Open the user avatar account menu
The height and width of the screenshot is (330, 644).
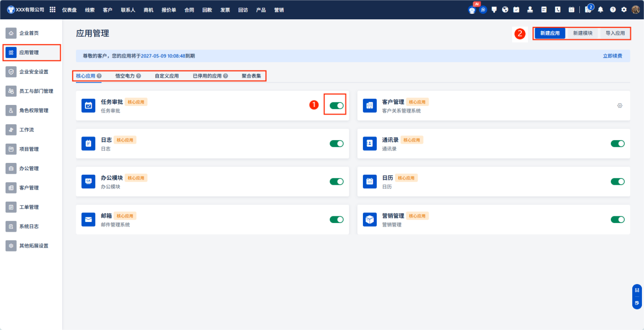click(635, 10)
